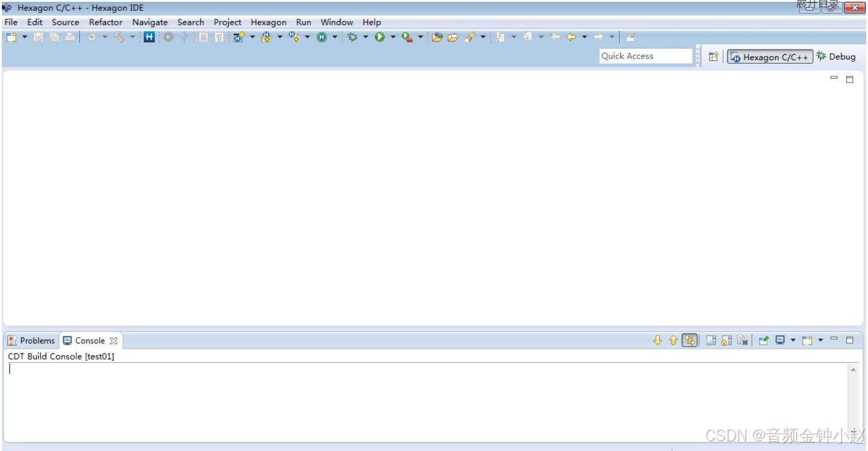The width and height of the screenshot is (868, 451).
Task: Switch to the Problems tab
Action: pos(31,340)
